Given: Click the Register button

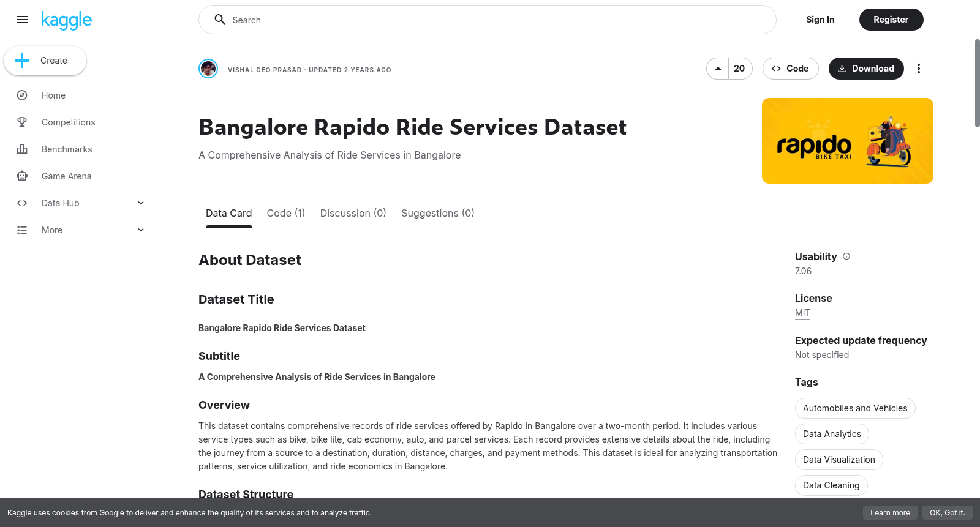Looking at the screenshot, I should pos(891,20).
